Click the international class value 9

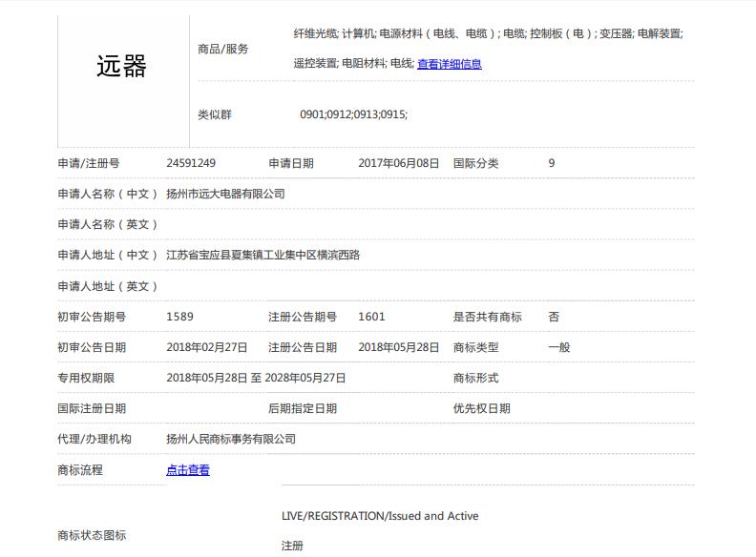(552, 163)
